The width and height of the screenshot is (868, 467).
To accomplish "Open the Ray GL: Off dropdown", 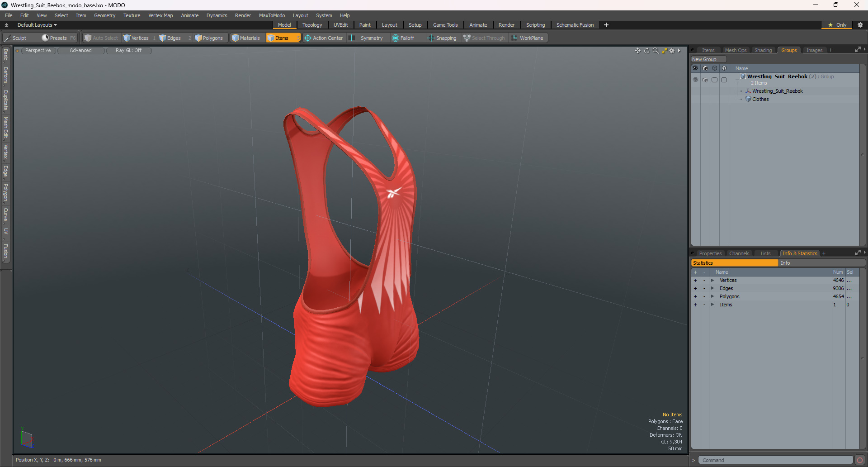I will 129,51.
